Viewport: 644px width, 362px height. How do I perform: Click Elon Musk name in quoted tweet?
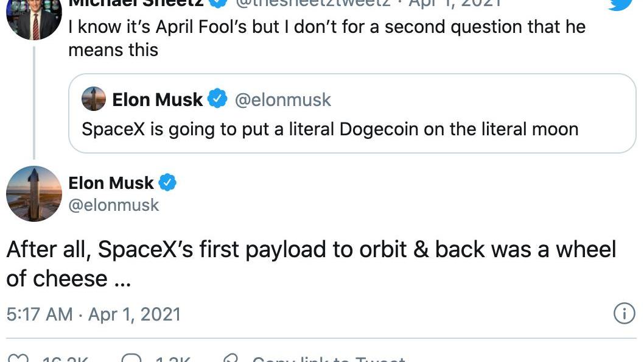pos(157,99)
